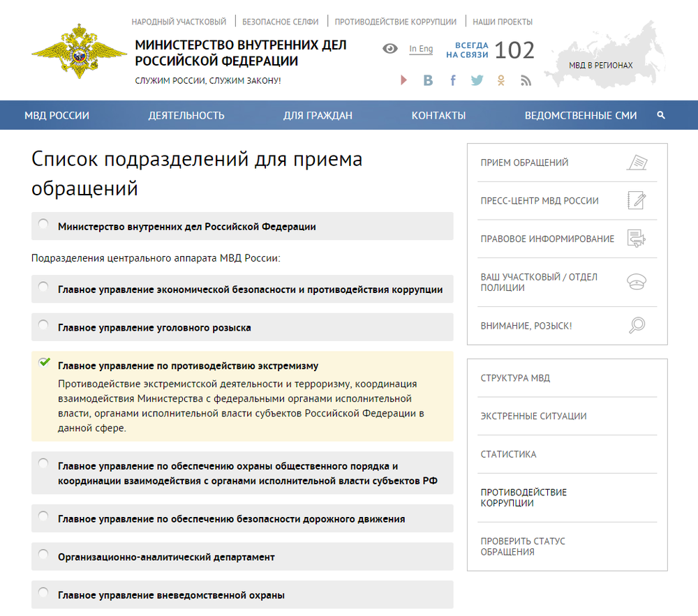Viewport: 698px width, 616px height.
Task: Click the eye accessibility version icon
Action: tap(390, 49)
